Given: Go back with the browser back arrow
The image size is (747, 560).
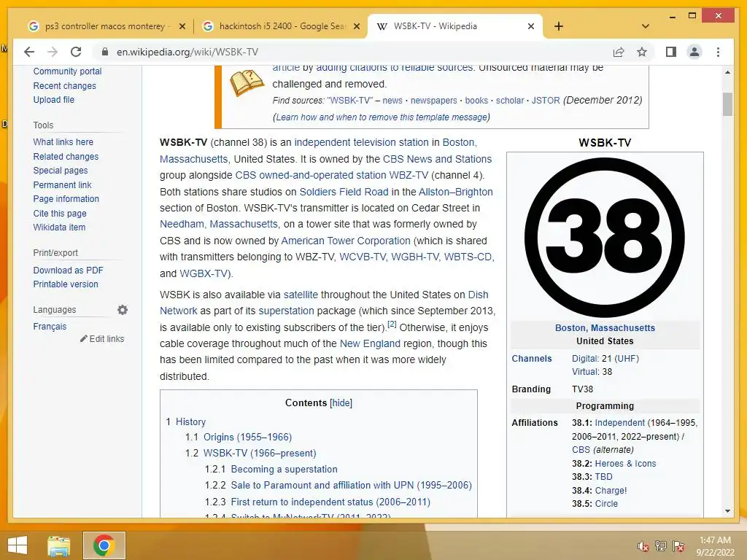Looking at the screenshot, I should (29, 52).
